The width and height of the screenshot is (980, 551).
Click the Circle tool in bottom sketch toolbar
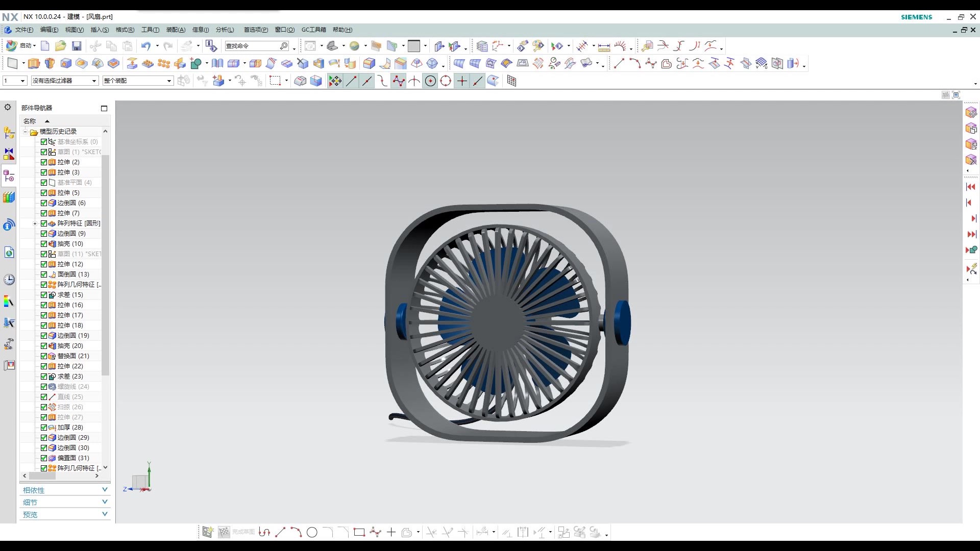coord(312,533)
